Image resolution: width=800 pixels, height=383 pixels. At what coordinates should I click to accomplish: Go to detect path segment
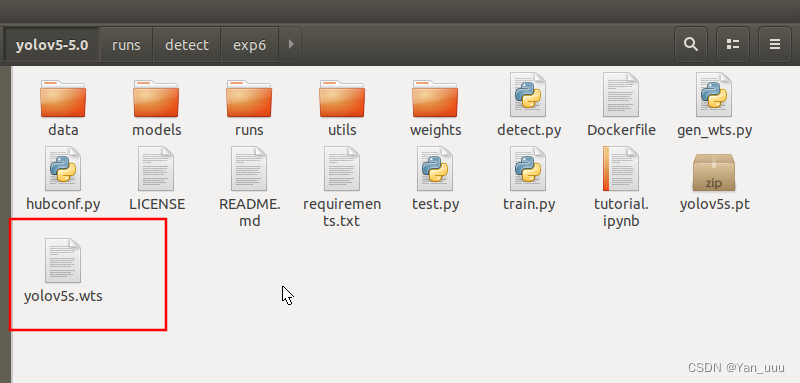(x=187, y=45)
